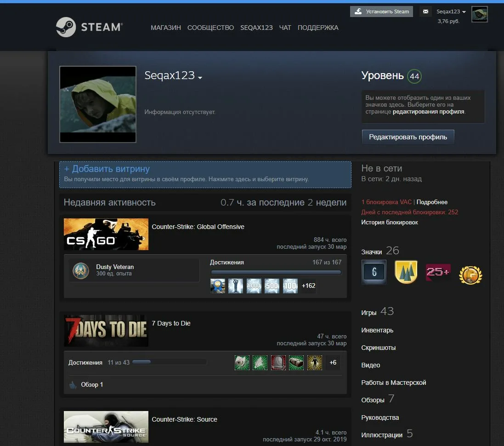
Task: Open the first 7 Days to Die achievement icon
Action: 242,363
